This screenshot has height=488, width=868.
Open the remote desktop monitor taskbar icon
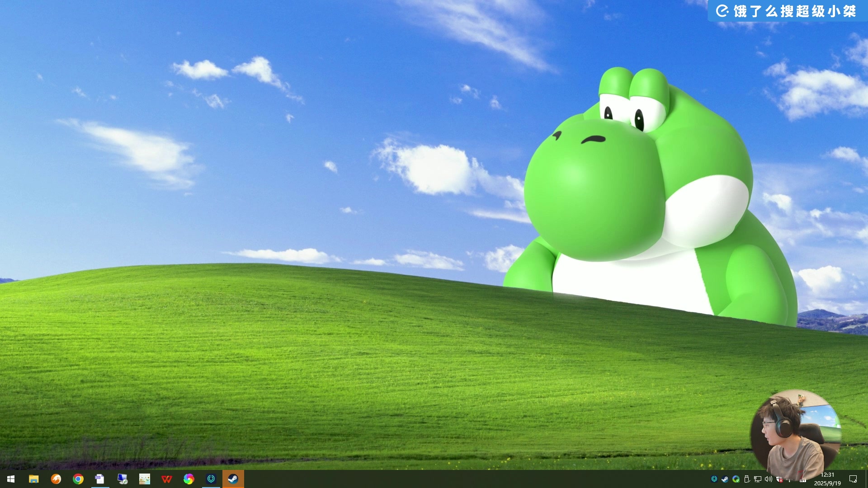122,479
